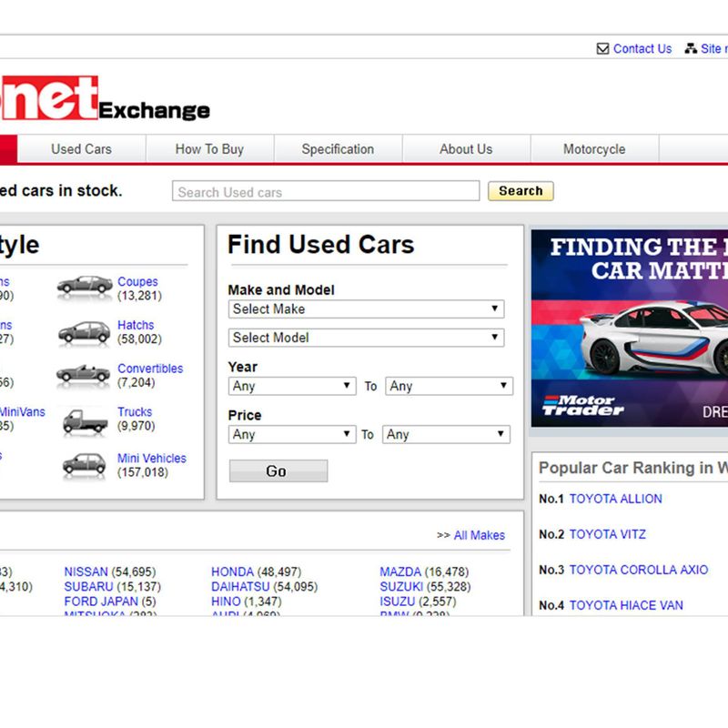Open the Contact Us link

point(642,49)
